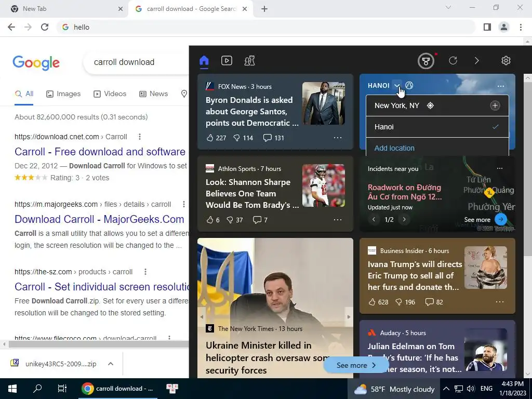Open taskbar search
The height and width of the screenshot is (399, 532).
point(37,389)
